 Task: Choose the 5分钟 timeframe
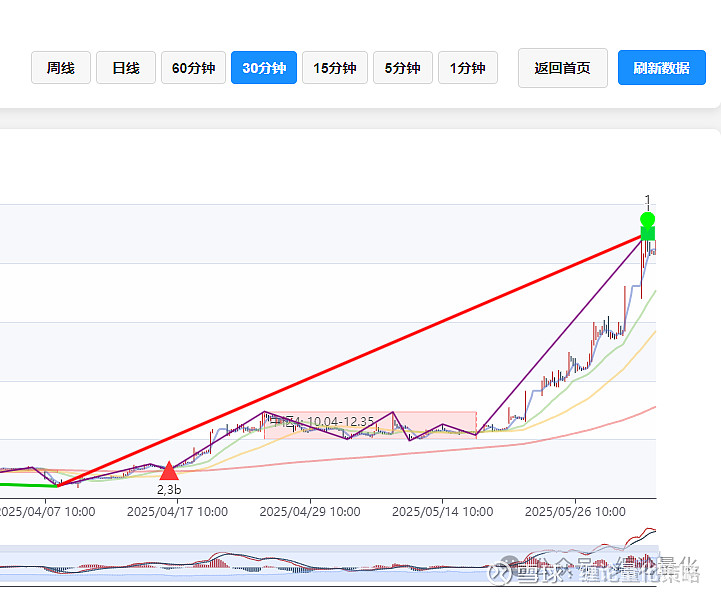403,68
